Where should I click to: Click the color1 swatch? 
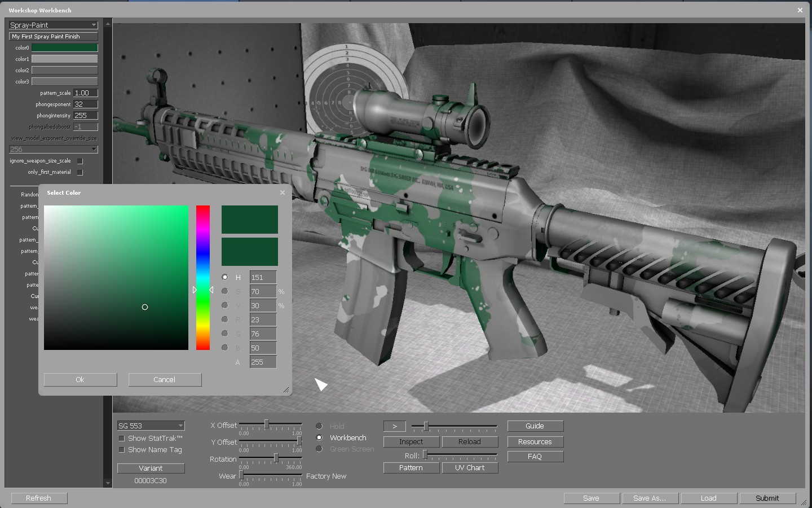point(65,59)
